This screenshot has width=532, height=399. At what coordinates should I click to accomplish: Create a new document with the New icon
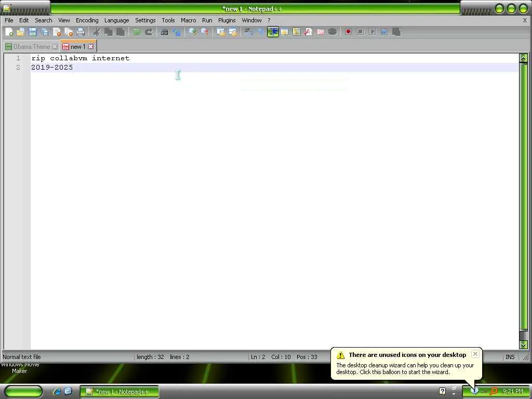9,32
